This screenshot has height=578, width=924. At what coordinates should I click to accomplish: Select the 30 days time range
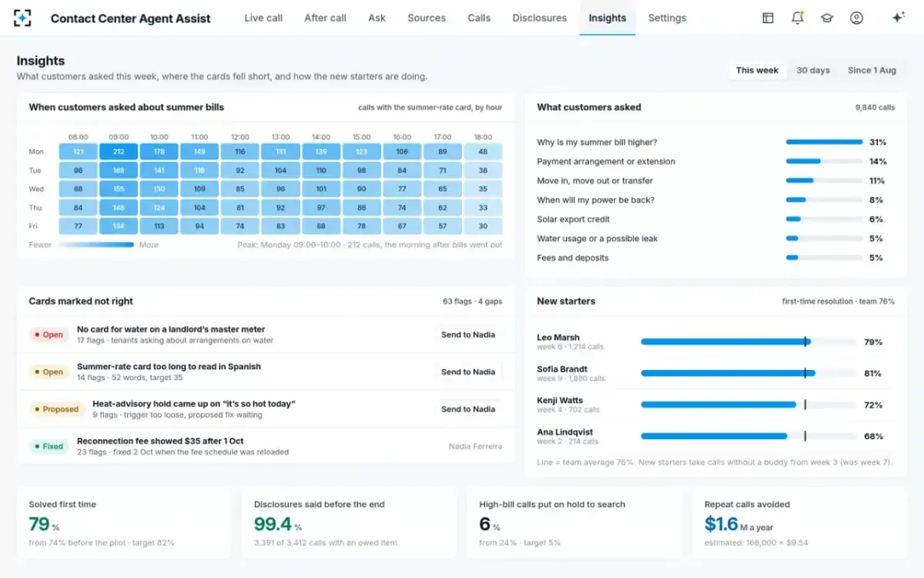tap(813, 70)
